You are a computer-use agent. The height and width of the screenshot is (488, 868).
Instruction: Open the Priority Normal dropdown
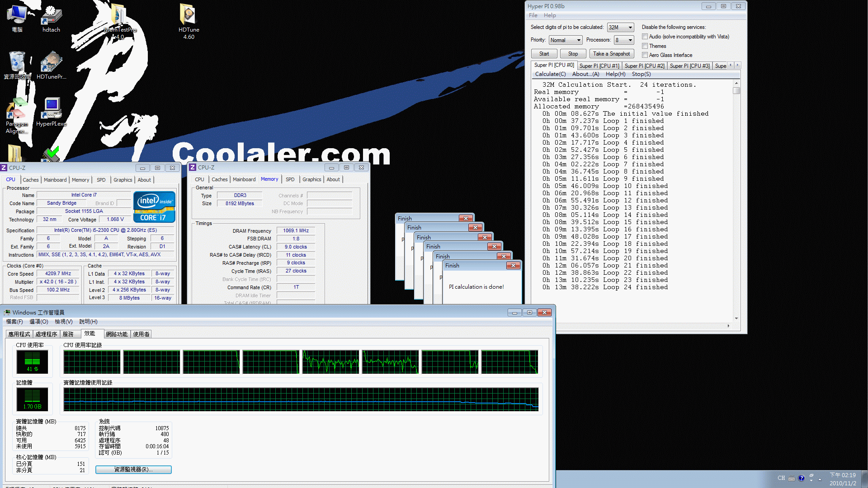click(x=566, y=40)
